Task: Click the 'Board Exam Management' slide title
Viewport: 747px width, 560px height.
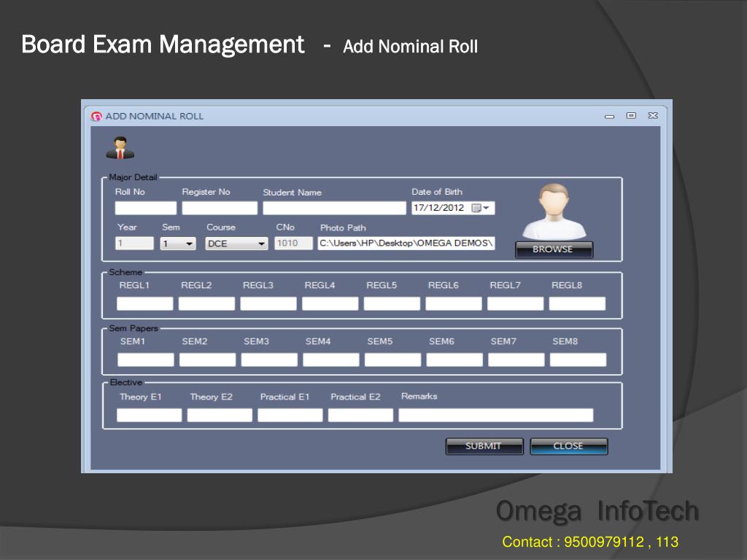Action: 163,44
